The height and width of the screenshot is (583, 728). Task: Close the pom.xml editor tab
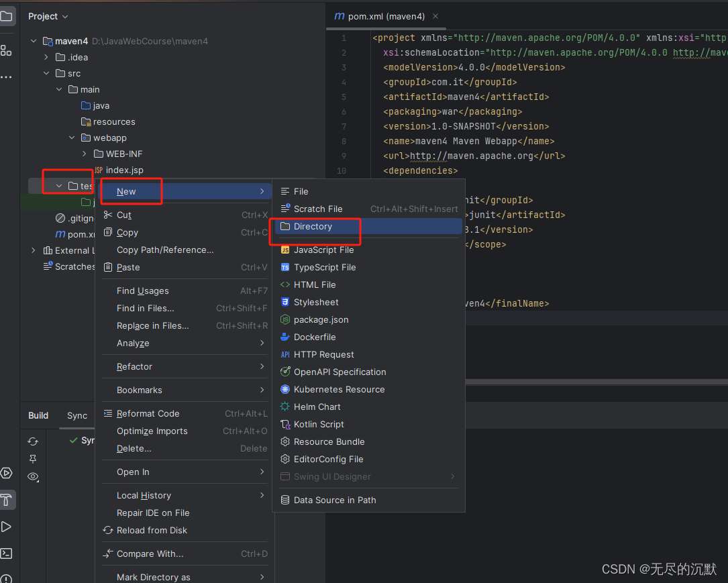[x=435, y=16]
